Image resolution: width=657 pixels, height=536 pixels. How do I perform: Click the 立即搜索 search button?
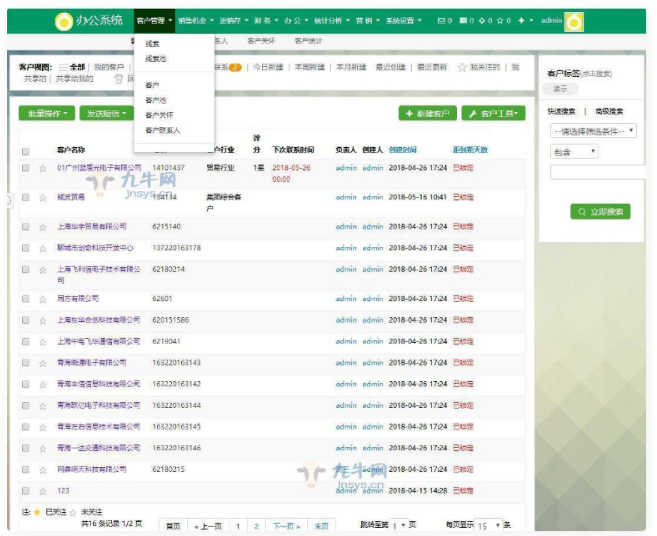(600, 212)
